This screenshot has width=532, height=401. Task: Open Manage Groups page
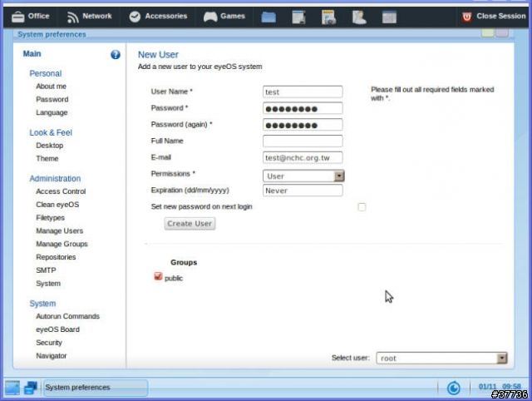(x=62, y=244)
